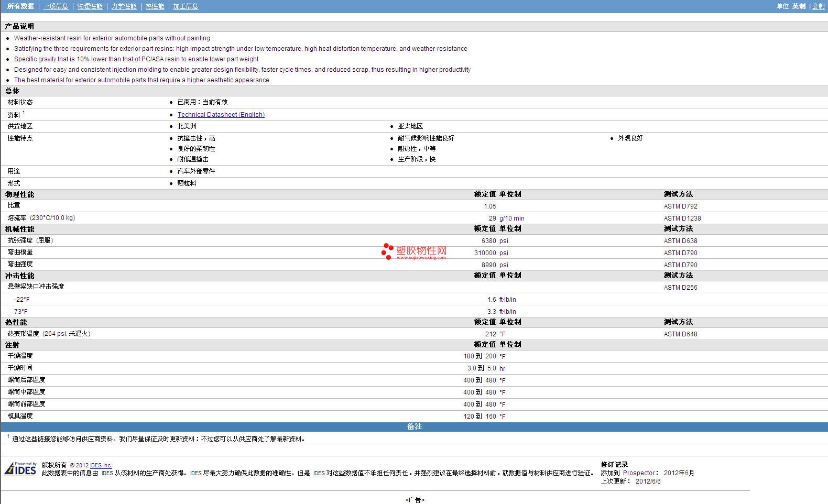Click the ASTM D792 test method
828x504 pixels.
tap(680, 206)
